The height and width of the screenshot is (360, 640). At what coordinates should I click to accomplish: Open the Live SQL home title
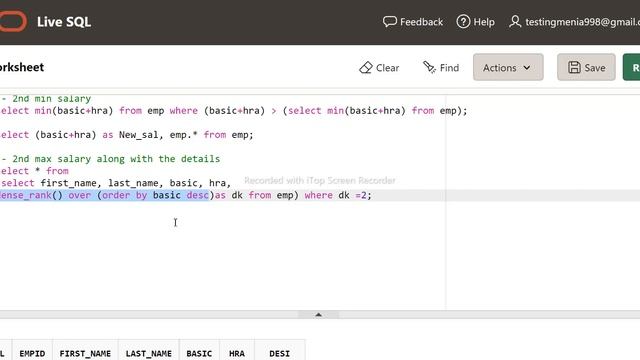coord(64,22)
